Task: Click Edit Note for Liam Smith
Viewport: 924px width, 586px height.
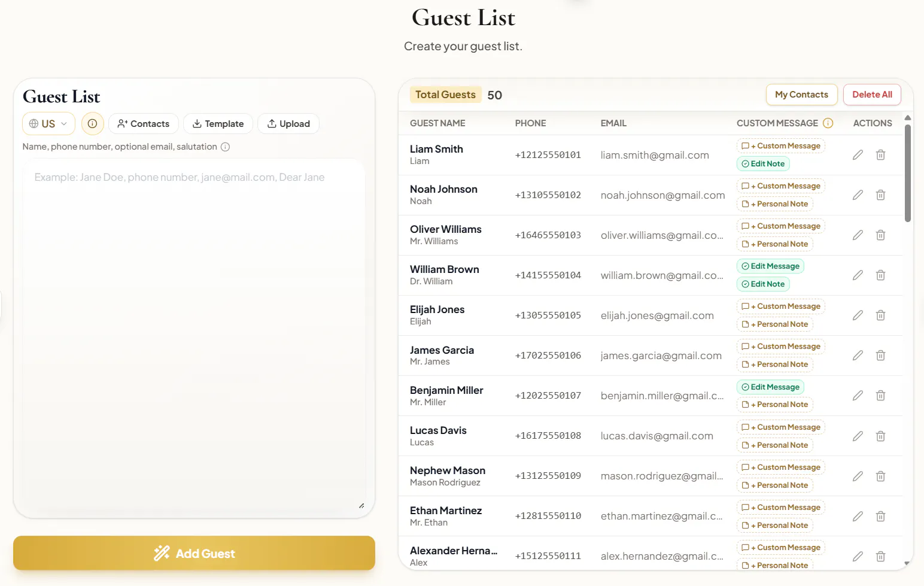Action: [763, 164]
